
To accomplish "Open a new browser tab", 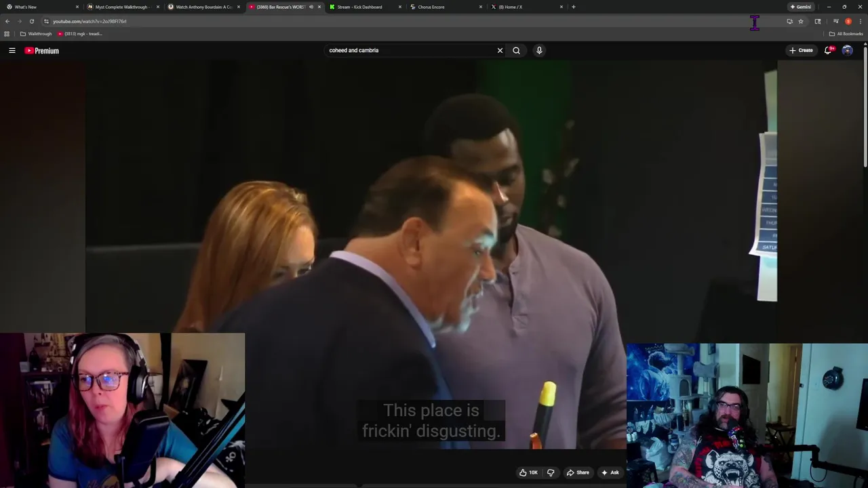I will click(x=573, y=7).
